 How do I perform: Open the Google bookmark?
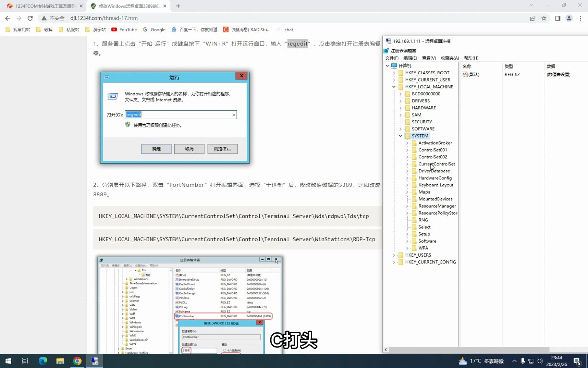click(154, 30)
